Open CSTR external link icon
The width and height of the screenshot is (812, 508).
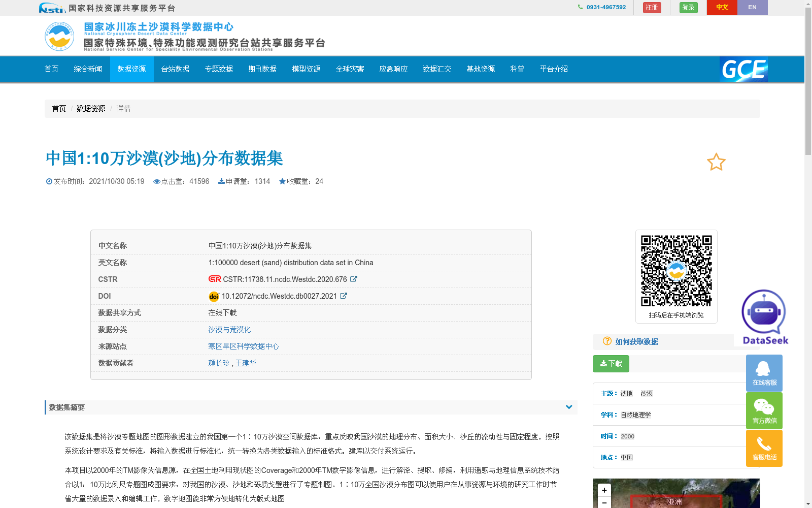point(354,279)
